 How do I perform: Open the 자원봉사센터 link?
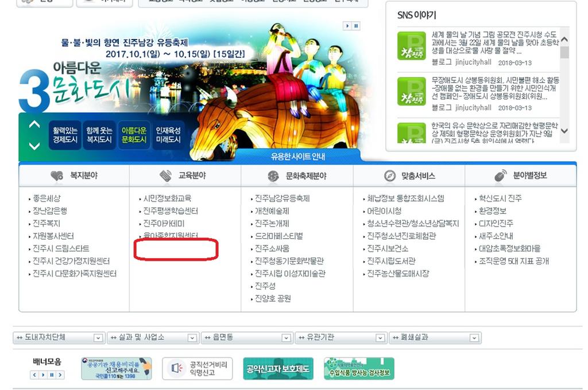(53, 236)
